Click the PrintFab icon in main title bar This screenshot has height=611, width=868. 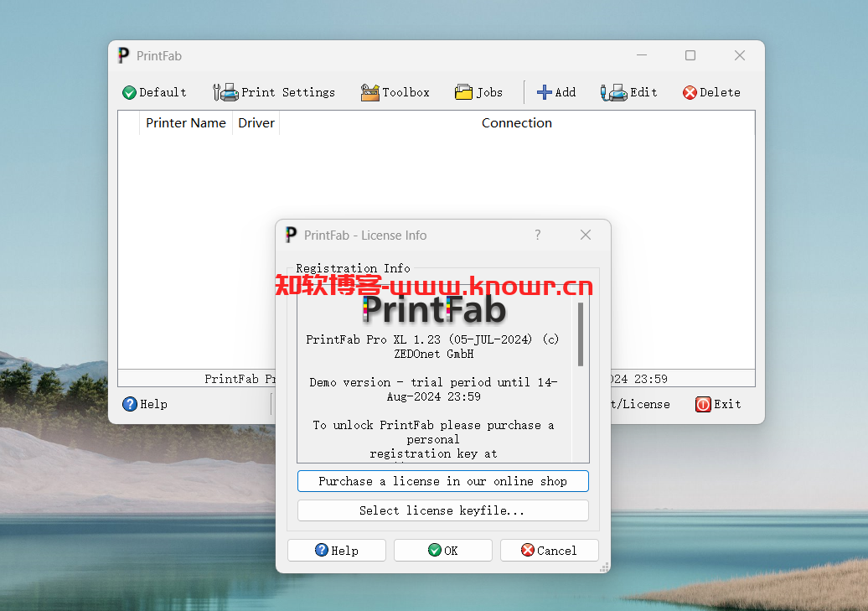tap(124, 55)
